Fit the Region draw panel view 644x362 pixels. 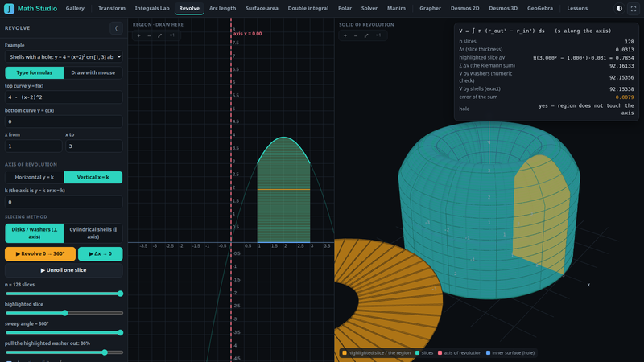[159, 35]
